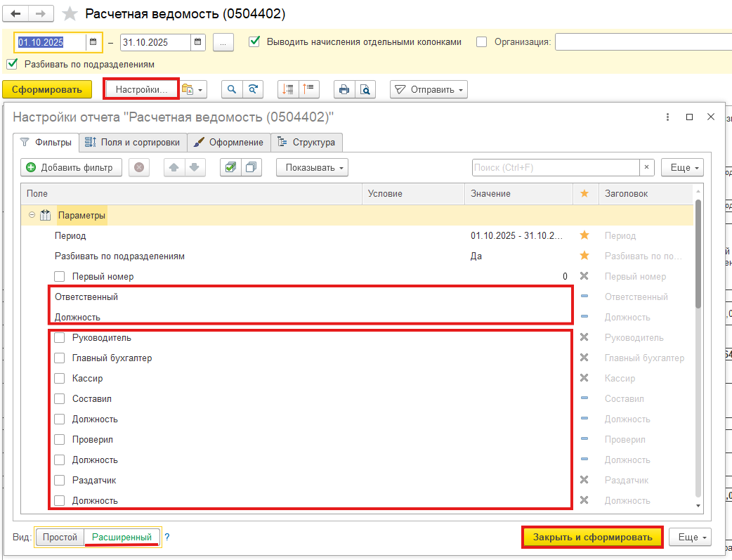Click Закрыть и сформировать button
Image resolution: width=732 pixels, height=560 pixels.
tap(592, 537)
